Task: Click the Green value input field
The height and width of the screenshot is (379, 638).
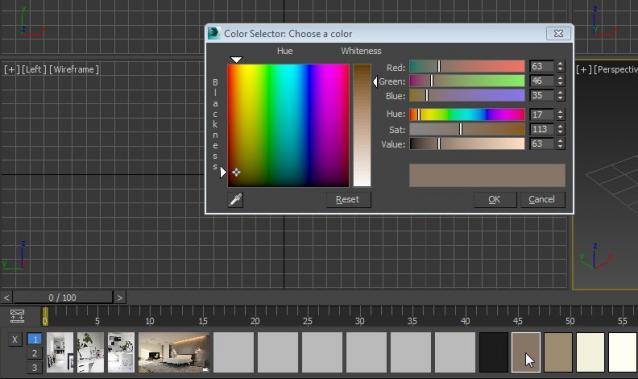Action: click(542, 81)
